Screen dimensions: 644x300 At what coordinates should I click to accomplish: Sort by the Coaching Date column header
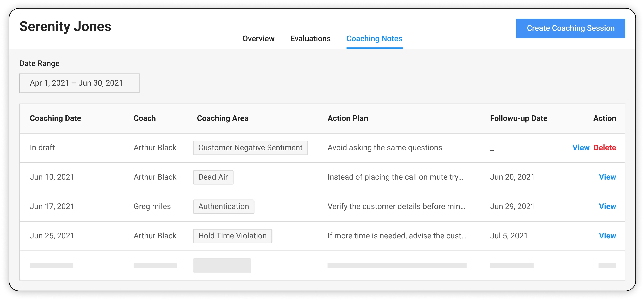(55, 118)
